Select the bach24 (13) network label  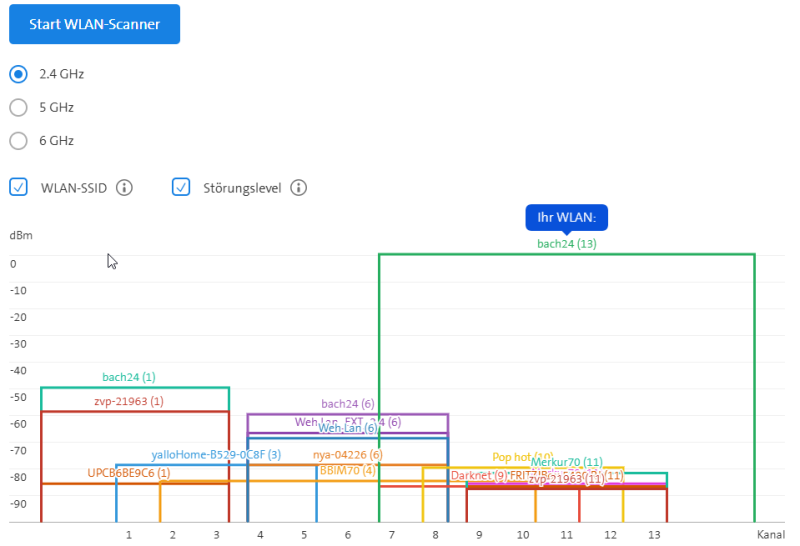(566, 243)
